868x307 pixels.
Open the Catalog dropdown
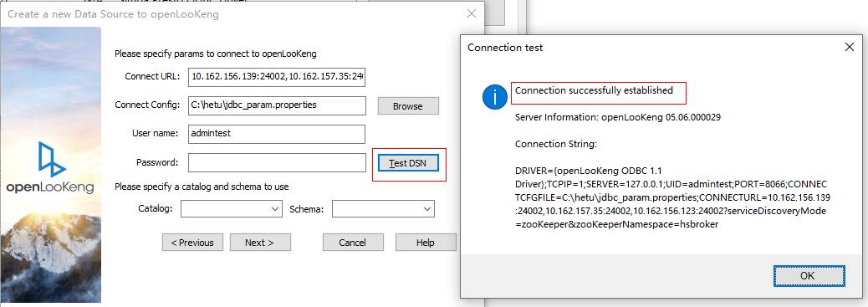point(232,209)
